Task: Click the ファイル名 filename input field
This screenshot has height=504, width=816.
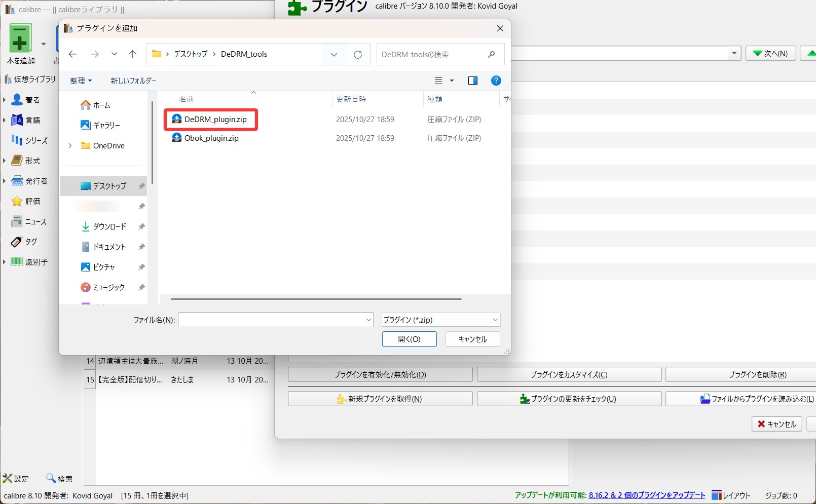Action: (271, 320)
